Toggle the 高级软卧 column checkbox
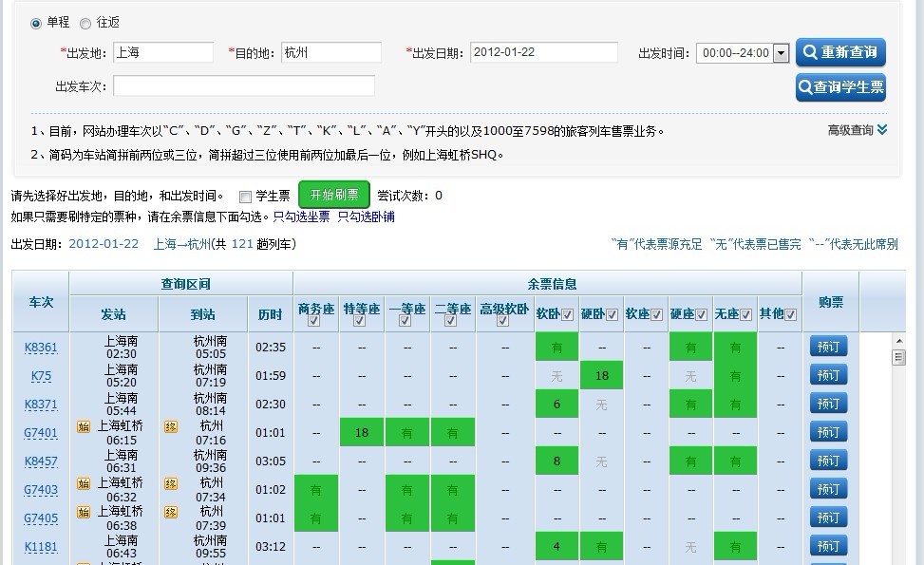The width and height of the screenshot is (924, 565). tap(502, 321)
